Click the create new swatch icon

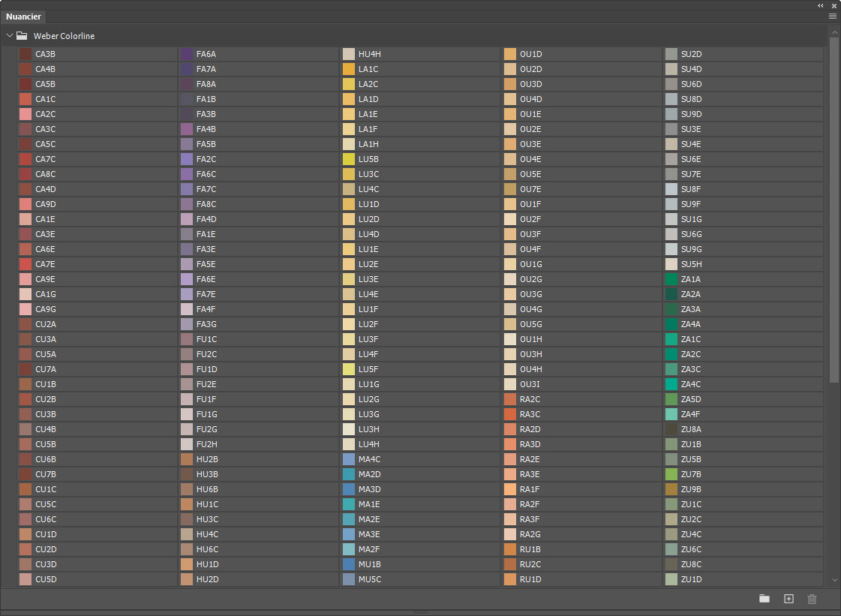click(788, 599)
